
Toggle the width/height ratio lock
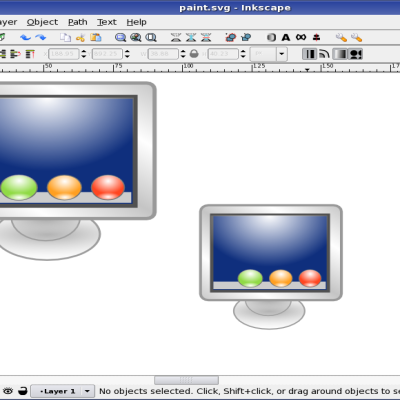pos(194,54)
